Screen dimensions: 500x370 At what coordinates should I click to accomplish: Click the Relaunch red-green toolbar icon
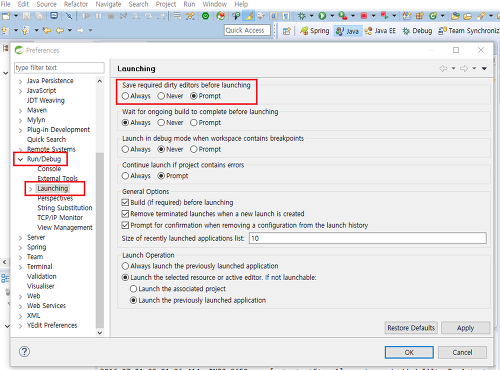click(384, 16)
